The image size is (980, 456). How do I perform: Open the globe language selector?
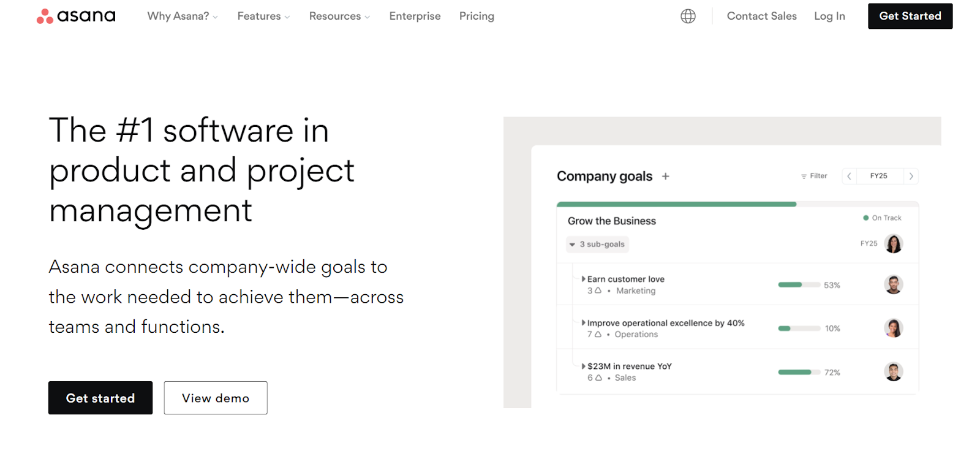[x=688, y=17]
